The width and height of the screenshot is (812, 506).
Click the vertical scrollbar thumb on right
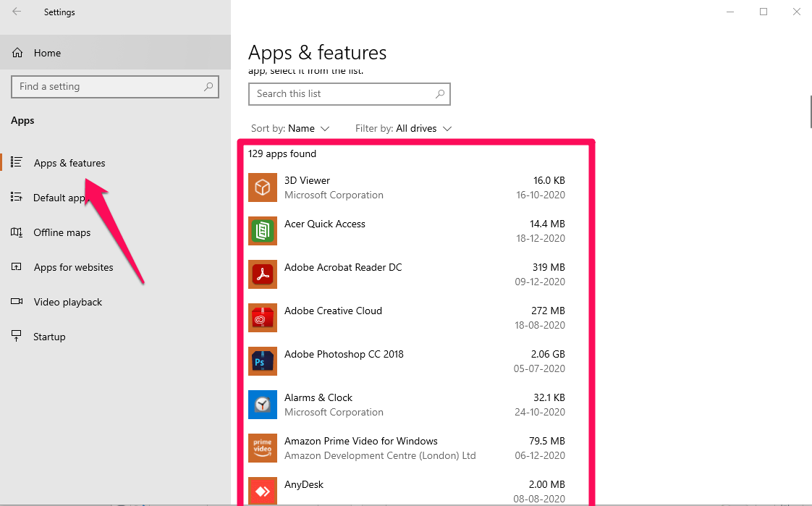tap(811, 111)
